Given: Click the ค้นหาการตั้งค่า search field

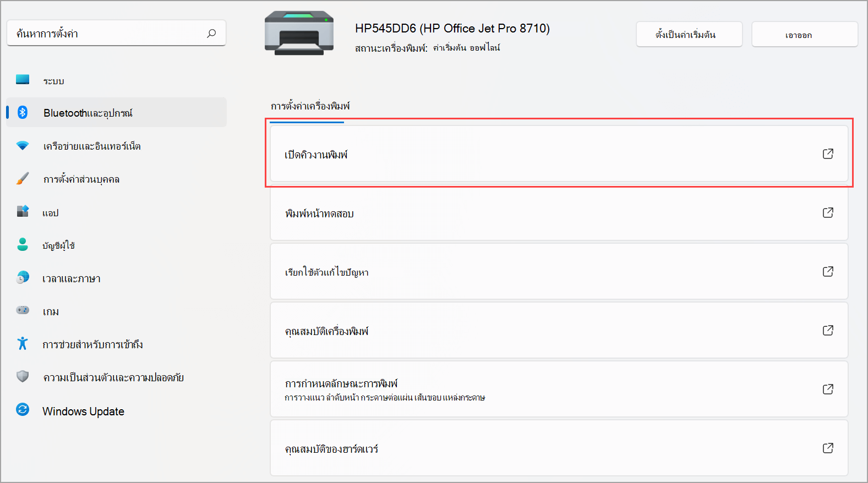Looking at the screenshot, I should (116, 34).
